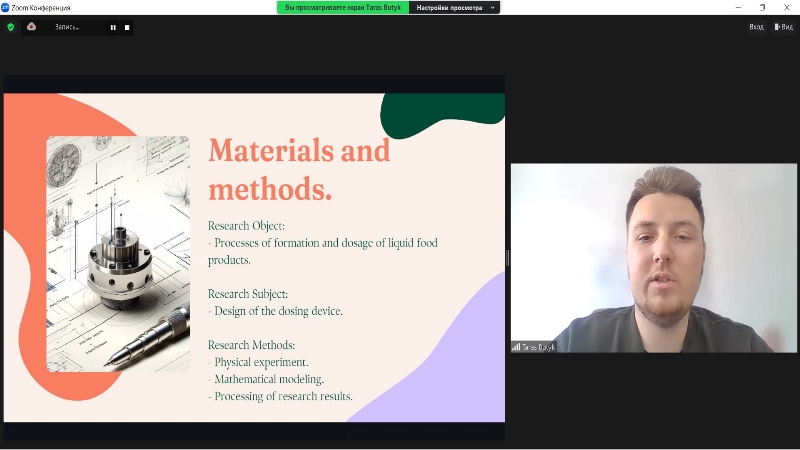
Task: Click the green encryption shield icon
Action: [x=11, y=27]
